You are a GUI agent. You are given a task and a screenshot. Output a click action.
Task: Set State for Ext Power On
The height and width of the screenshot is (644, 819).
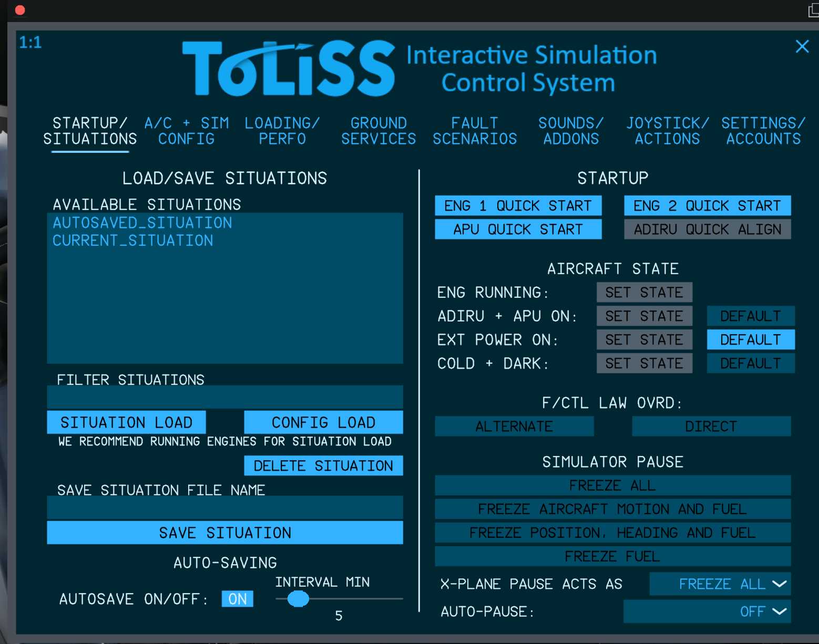point(644,339)
